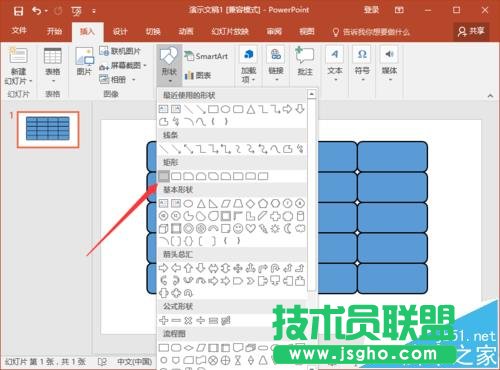Select the Plus sign equation shape
The height and width of the screenshot is (370, 500).
tap(163, 321)
